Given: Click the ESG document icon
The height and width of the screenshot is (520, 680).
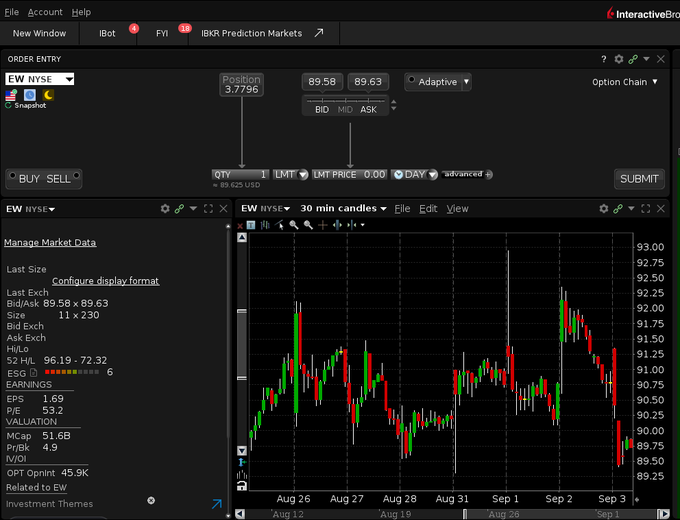Looking at the screenshot, I should click(x=34, y=373).
